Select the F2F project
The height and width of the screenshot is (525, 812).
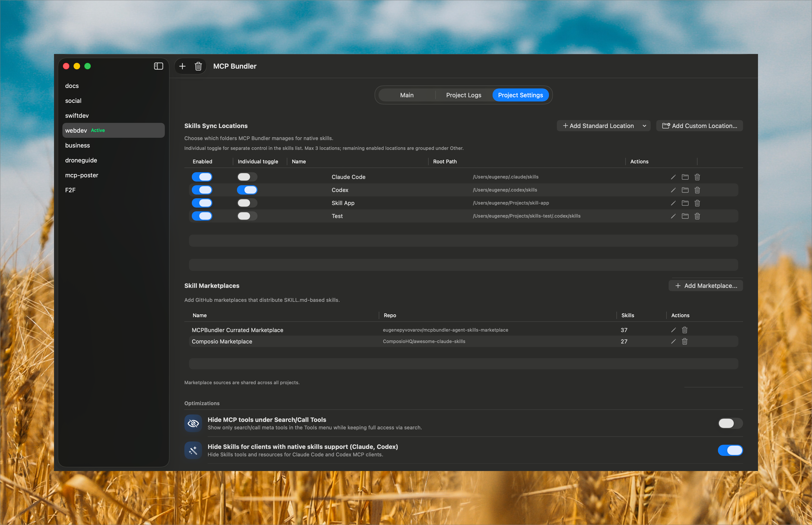[x=114, y=190]
